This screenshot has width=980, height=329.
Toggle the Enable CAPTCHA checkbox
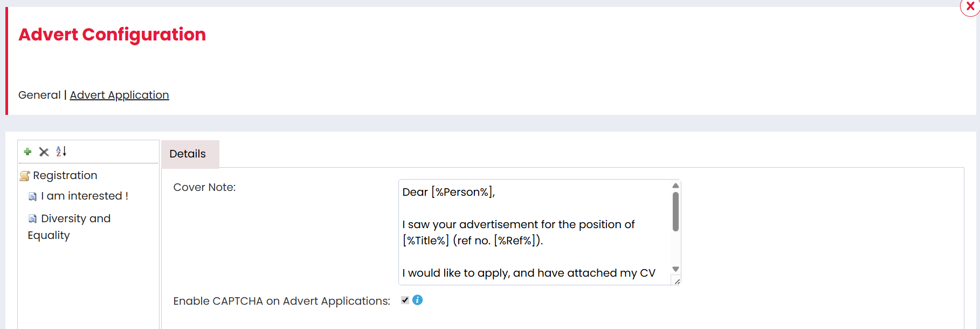pos(405,300)
